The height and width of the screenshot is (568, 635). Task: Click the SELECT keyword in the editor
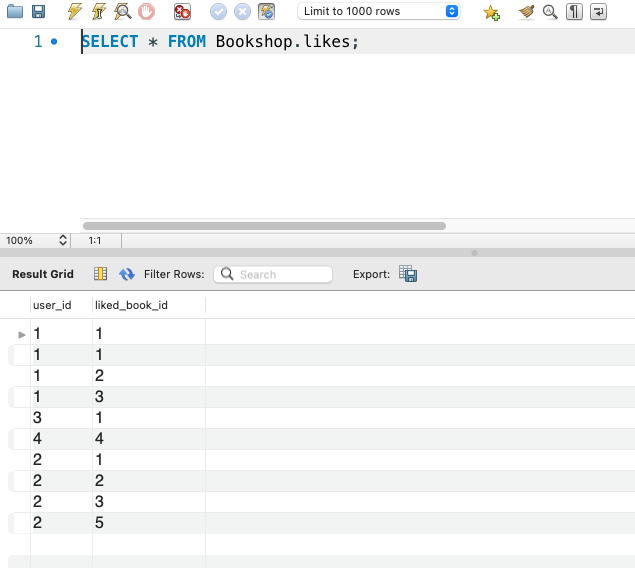tap(110, 41)
